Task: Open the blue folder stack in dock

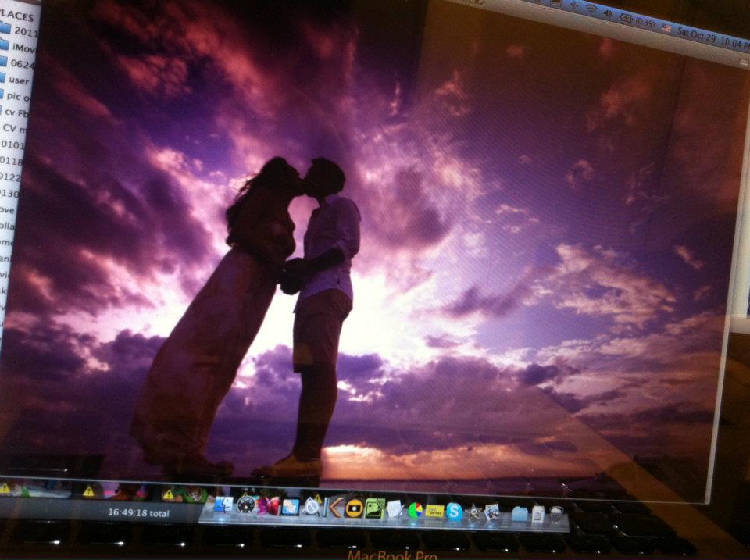Action: point(520,514)
